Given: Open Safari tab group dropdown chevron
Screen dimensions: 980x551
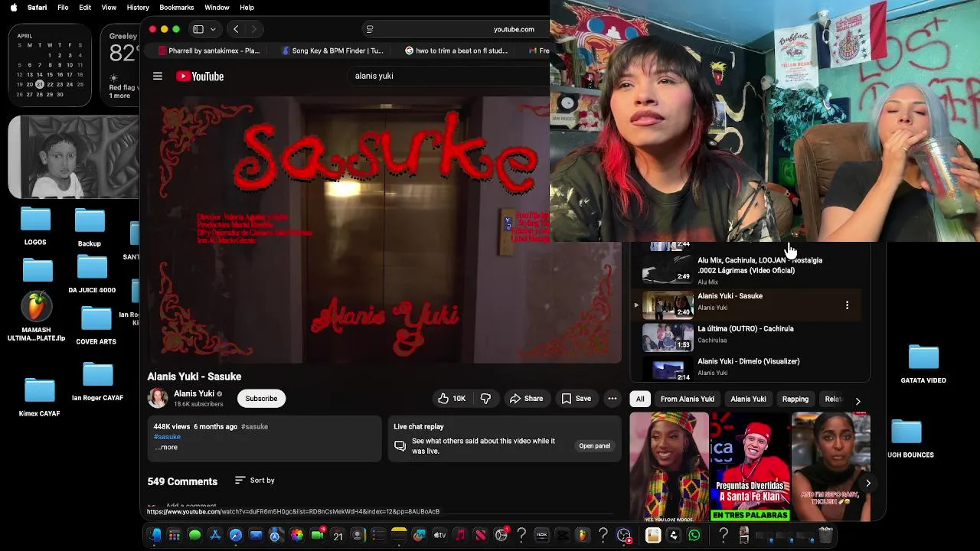Looking at the screenshot, I should (x=213, y=29).
